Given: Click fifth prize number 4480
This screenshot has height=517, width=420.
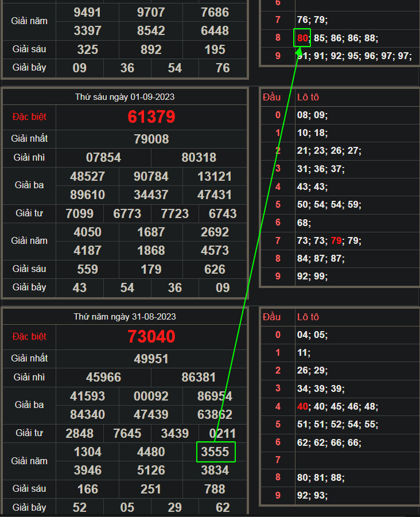Looking at the screenshot, I should coord(151,452).
